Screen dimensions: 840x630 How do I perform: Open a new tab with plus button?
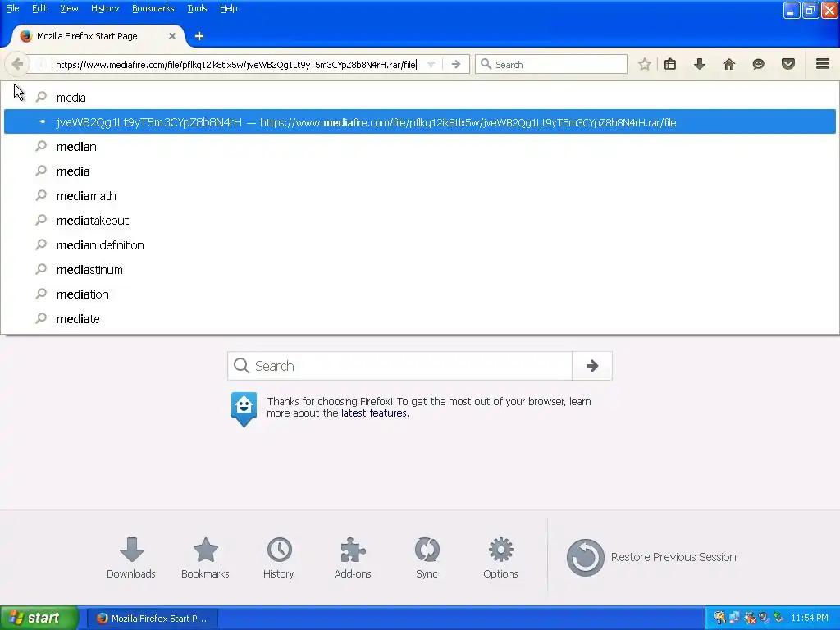pos(199,36)
